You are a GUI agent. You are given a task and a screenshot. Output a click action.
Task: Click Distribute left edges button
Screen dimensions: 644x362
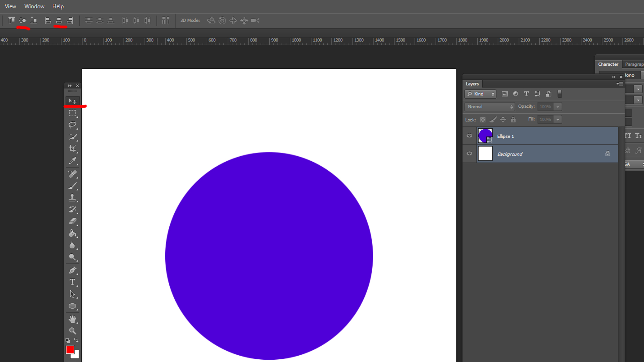[125, 20]
